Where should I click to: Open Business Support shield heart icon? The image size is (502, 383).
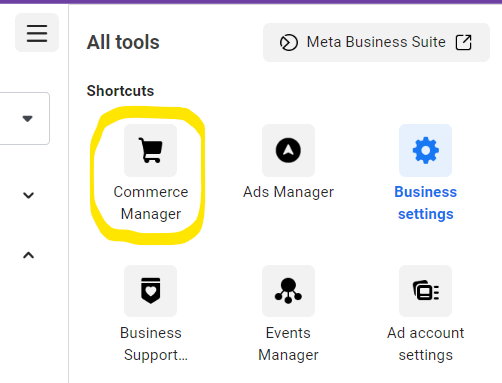(x=150, y=291)
